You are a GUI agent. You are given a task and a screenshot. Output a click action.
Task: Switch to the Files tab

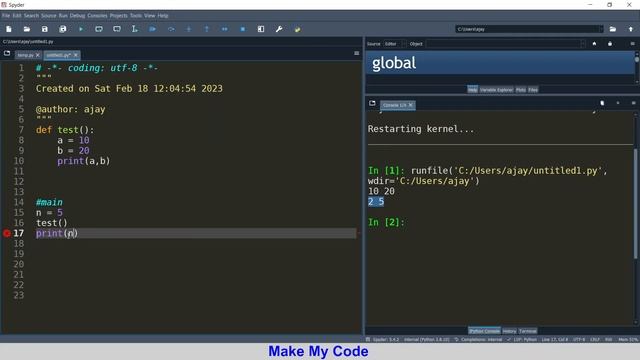(533, 90)
